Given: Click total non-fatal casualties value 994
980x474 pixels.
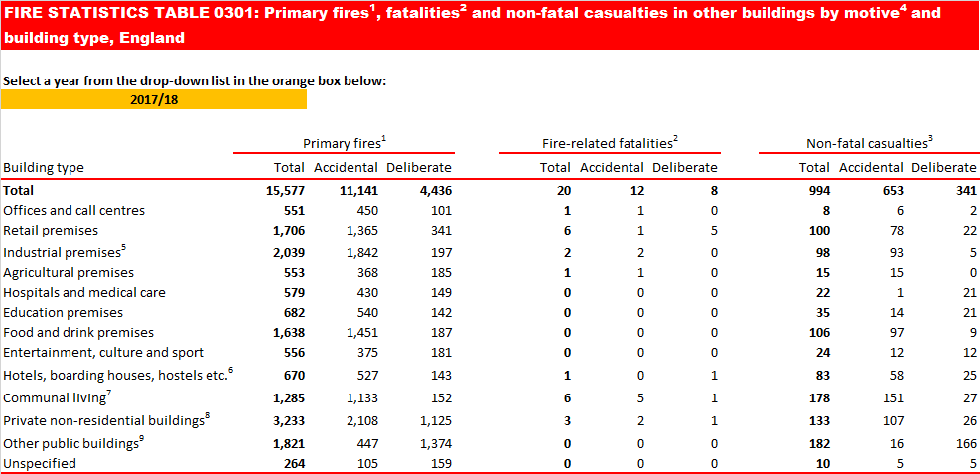Looking at the screenshot, I should click(819, 190).
